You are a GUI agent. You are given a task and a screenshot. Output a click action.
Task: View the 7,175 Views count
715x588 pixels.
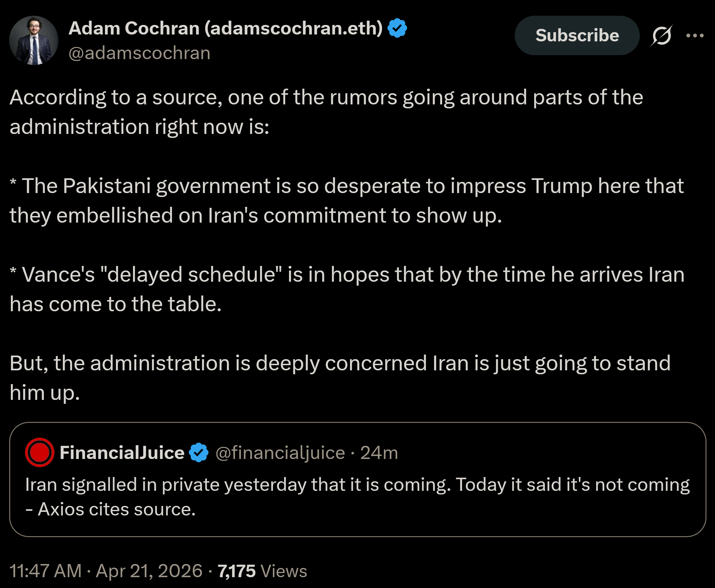click(x=262, y=571)
